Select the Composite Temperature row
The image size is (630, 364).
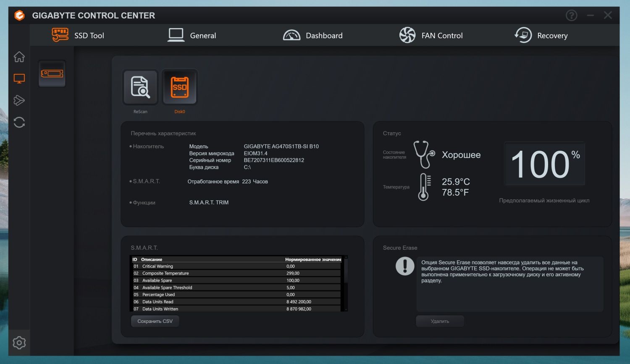(236, 273)
